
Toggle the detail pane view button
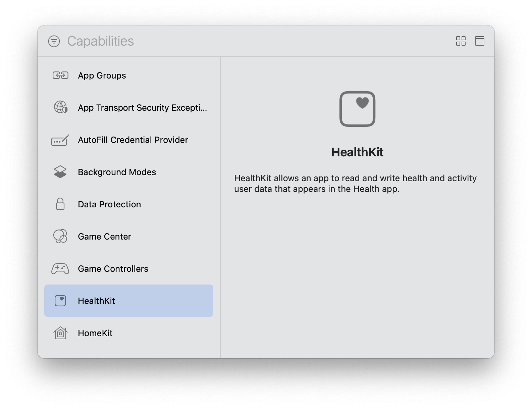point(479,41)
